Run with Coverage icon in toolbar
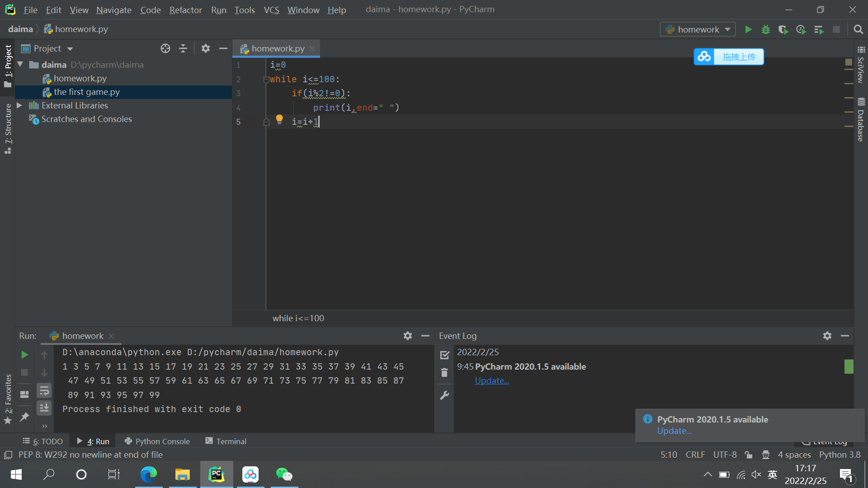Screen dimensions: 868x488 783,29
